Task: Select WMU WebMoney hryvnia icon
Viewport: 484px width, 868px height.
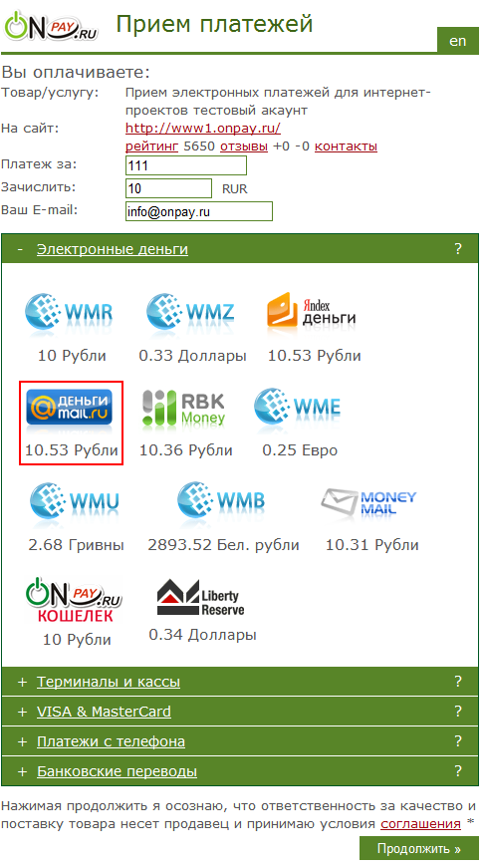Action: point(75,502)
